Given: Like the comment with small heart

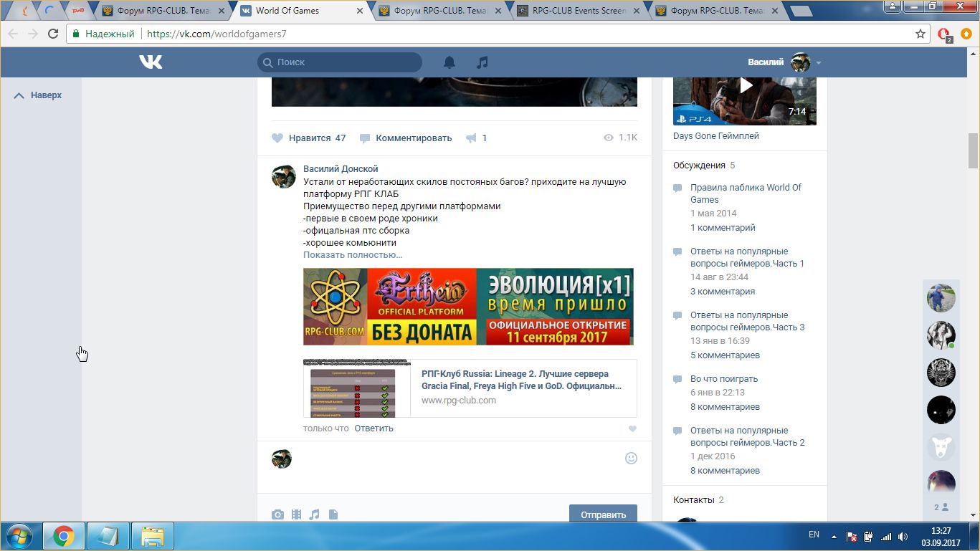Looking at the screenshot, I should tap(632, 429).
